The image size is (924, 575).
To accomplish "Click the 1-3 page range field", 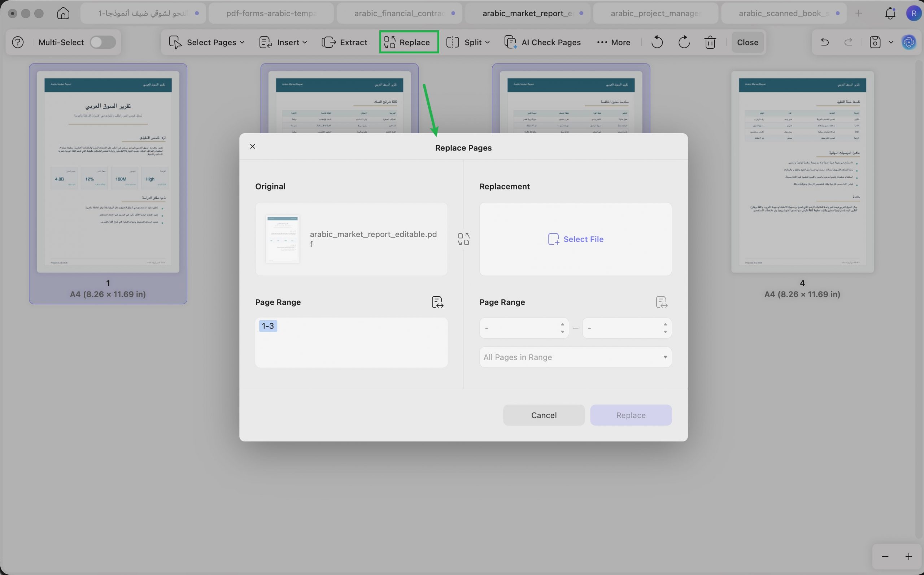I will coord(351,342).
